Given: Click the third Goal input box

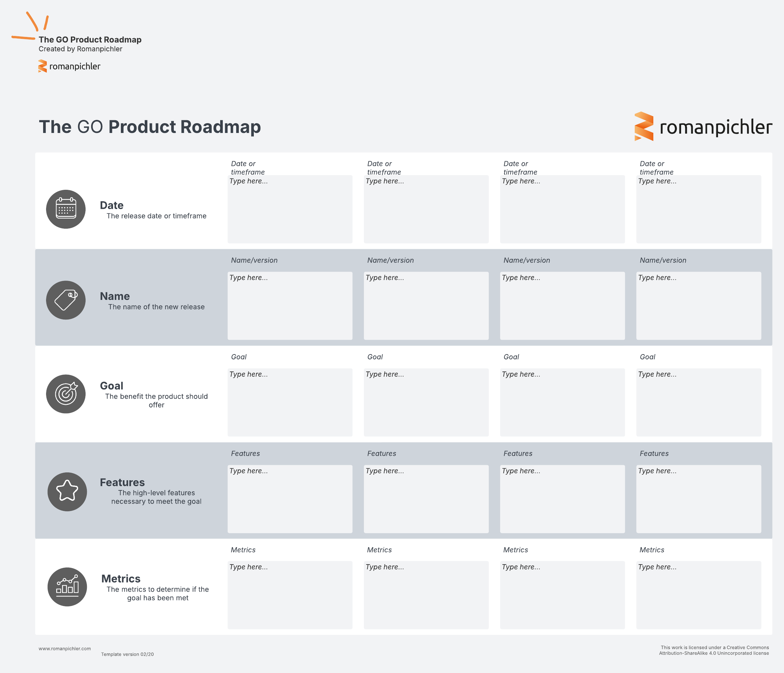Looking at the screenshot, I should click(562, 402).
